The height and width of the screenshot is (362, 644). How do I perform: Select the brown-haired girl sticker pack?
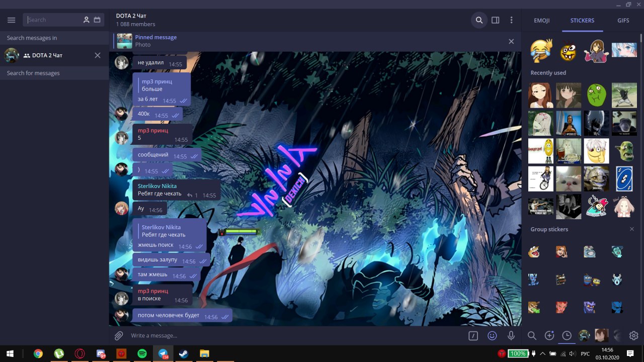pyautogui.click(x=601, y=336)
